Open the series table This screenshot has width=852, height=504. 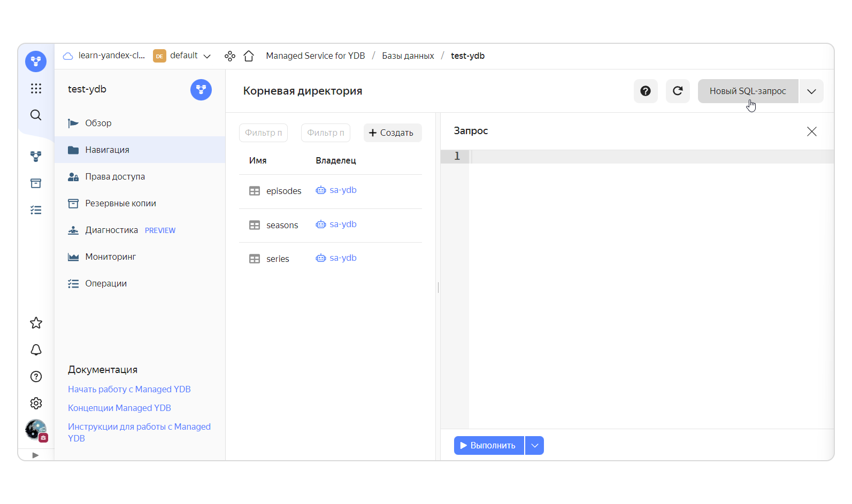pos(278,259)
